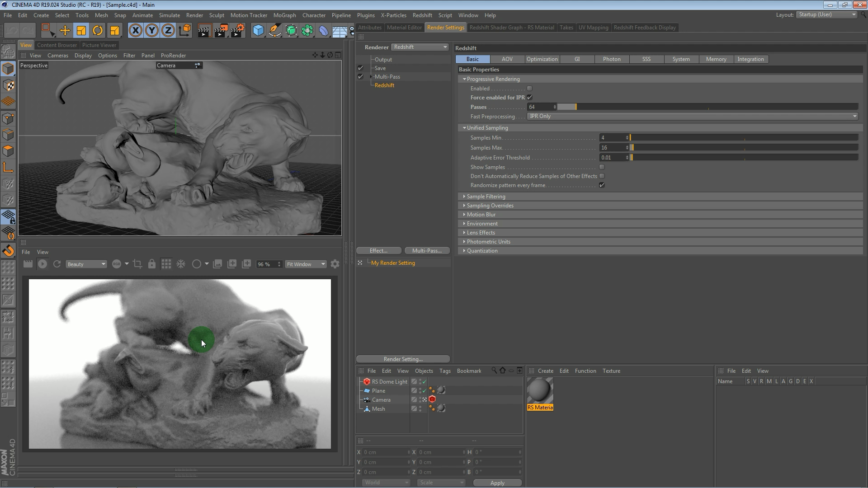Viewport: 868px width, 488px height.
Task: Select the Rotate tool in top toolbar
Action: pos(98,31)
